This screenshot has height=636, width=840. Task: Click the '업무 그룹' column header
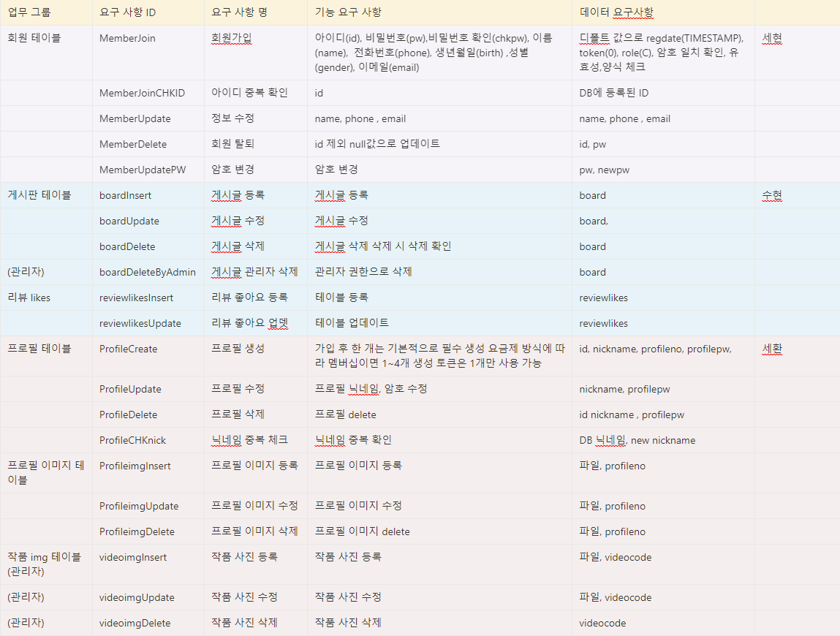tap(46, 12)
